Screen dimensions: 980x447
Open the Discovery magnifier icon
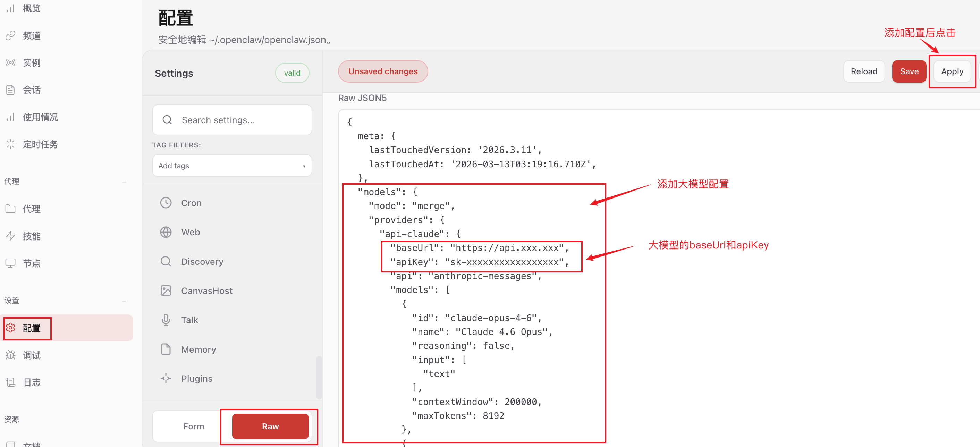point(166,261)
